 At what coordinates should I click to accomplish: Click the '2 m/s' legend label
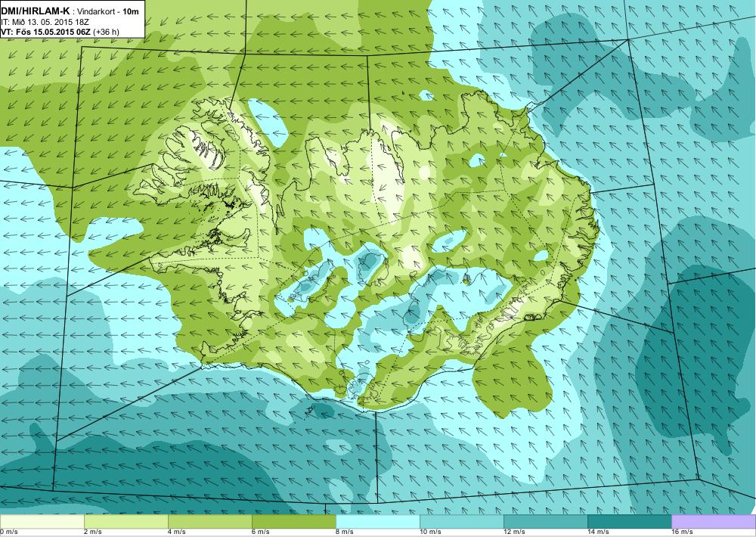tap(92, 532)
